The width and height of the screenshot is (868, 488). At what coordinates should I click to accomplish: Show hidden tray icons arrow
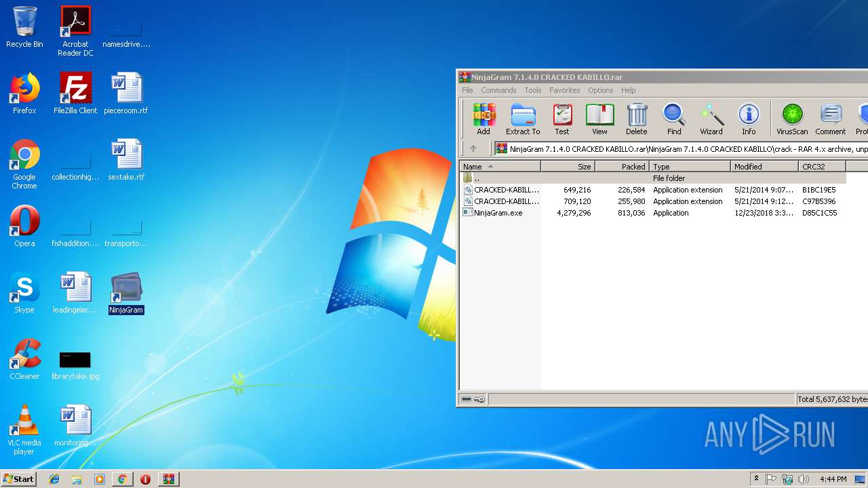[756, 479]
